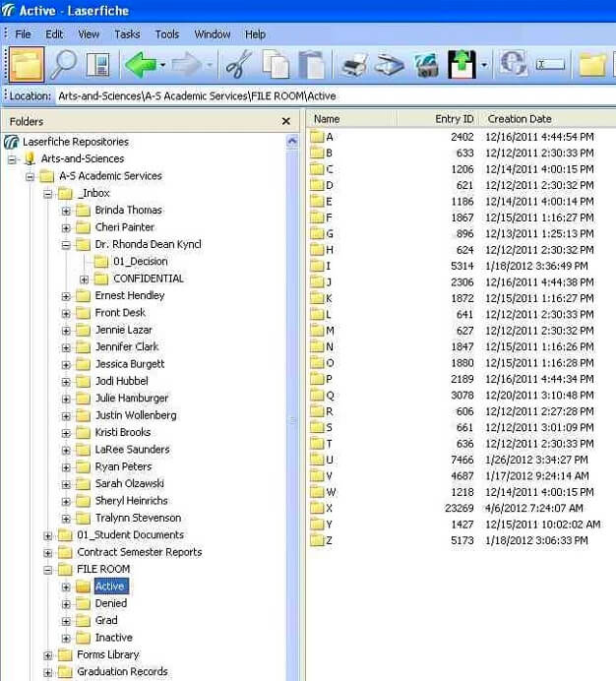Expand the Forms Library folder
The height and width of the screenshot is (681, 616).
(x=48, y=655)
